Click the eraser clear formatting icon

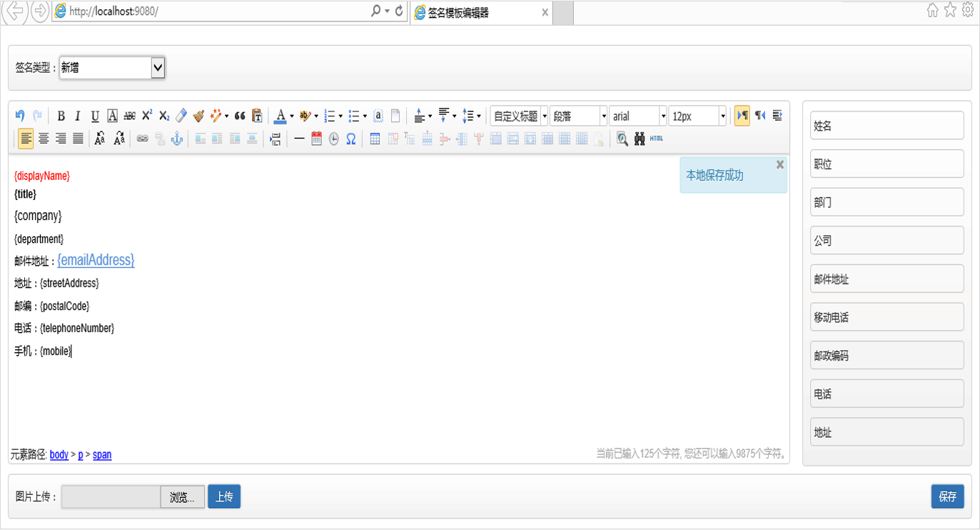click(181, 116)
